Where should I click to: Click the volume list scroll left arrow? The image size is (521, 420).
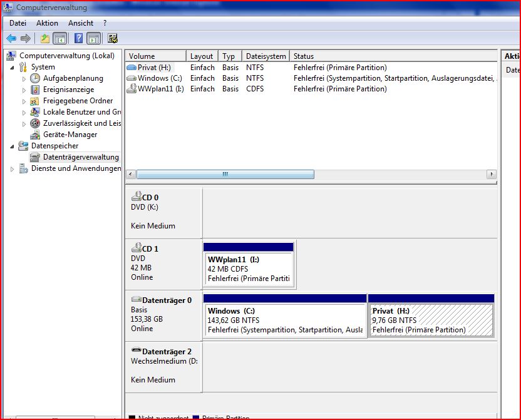coord(131,174)
